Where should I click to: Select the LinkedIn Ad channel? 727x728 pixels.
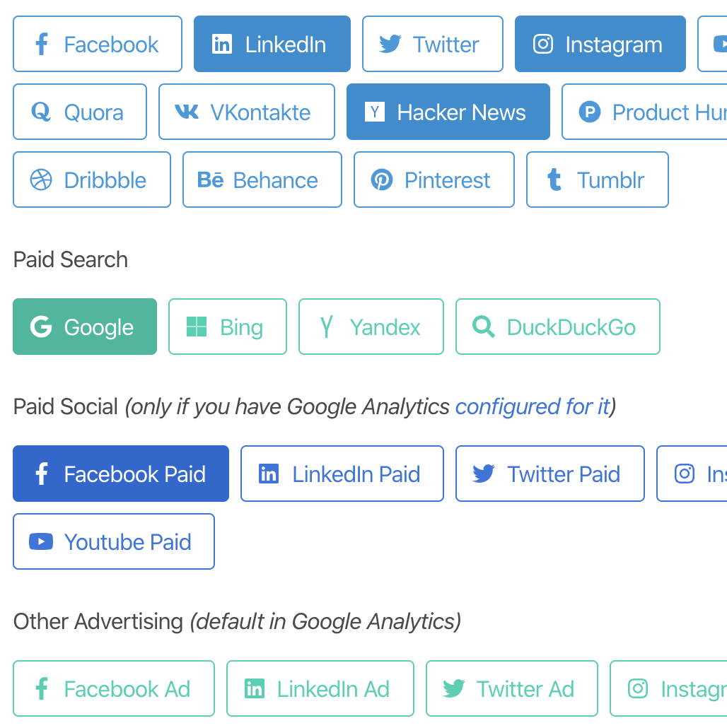click(x=320, y=688)
